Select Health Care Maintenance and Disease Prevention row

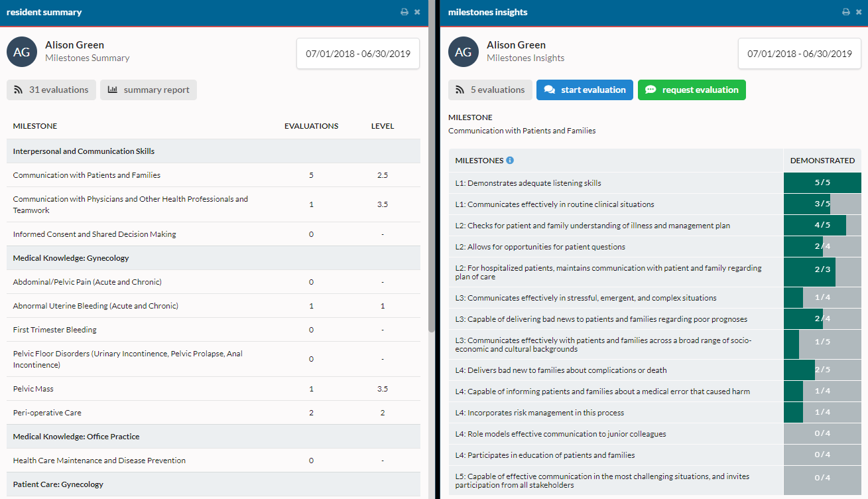[x=214, y=461]
